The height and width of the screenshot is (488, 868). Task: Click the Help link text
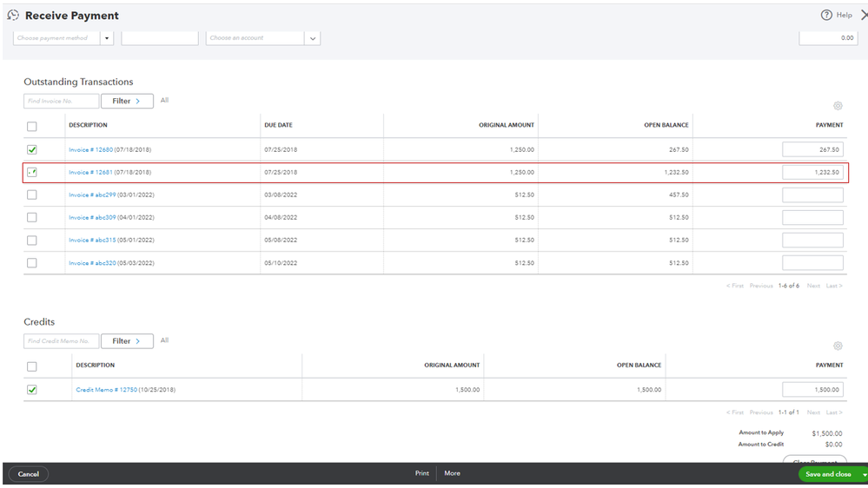[845, 15]
